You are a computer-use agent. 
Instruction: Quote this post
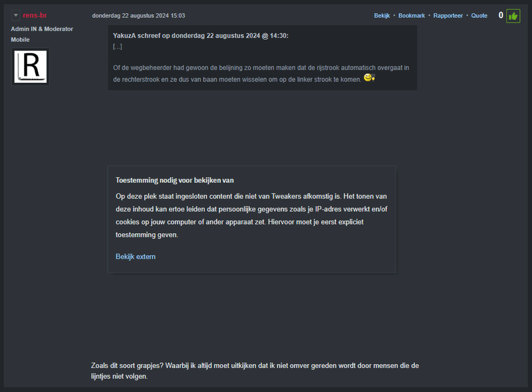coord(479,15)
